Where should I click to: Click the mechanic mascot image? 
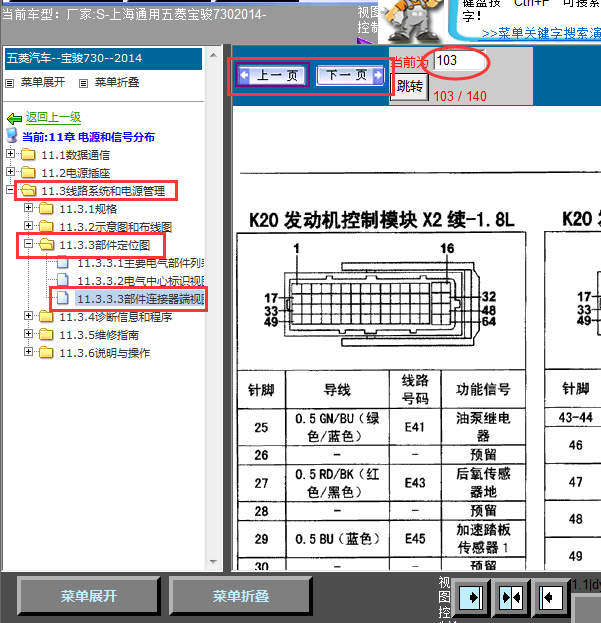pos(412,21)
